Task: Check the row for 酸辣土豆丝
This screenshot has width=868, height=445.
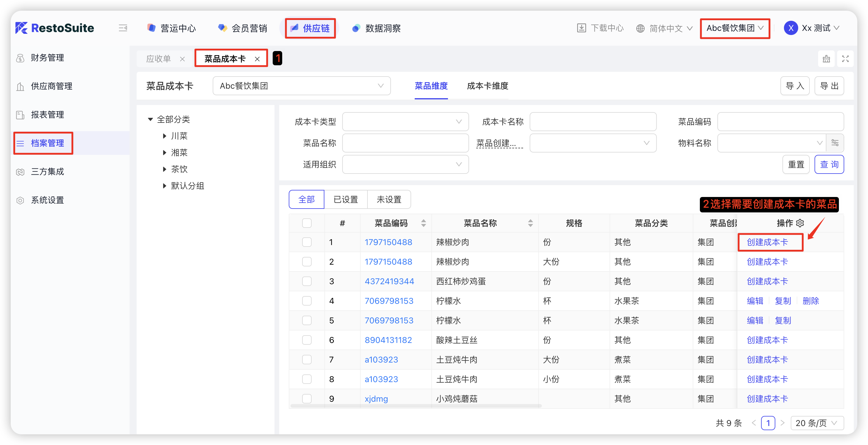Action: pyautogui.click(x=307, y=340)
